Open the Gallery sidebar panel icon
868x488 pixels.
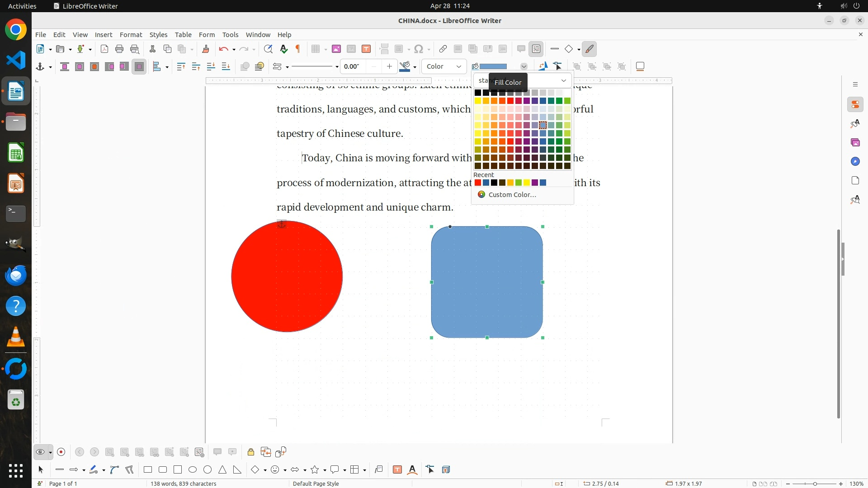coord(855,143)
